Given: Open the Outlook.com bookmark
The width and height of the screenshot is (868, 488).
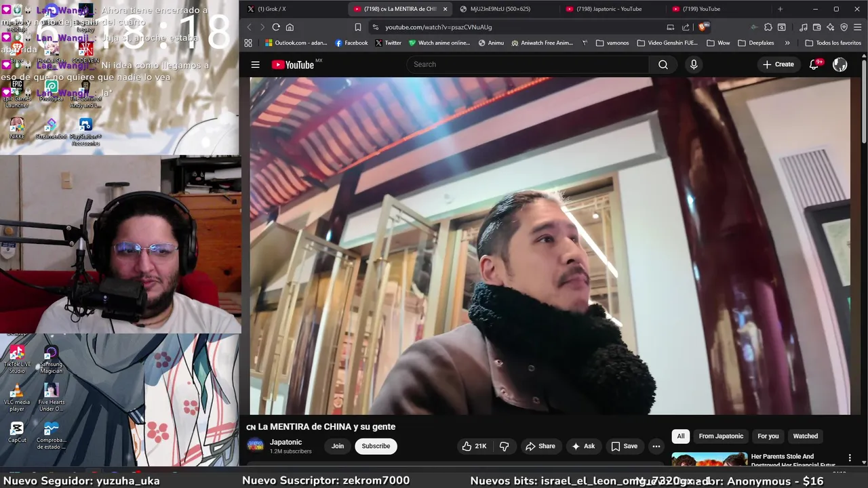Looking at the screenshot, I should click(x=296, y=43).
